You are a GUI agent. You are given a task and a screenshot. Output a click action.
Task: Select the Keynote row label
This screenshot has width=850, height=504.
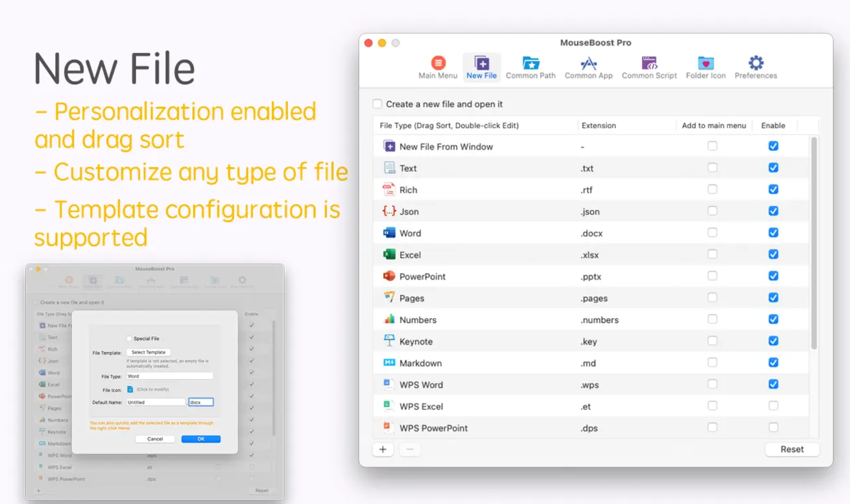(416, 341)
